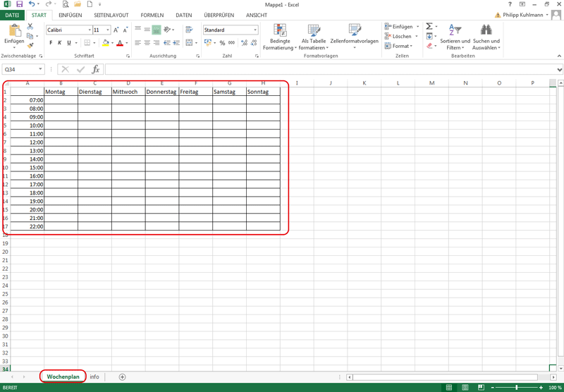Screen dimensions: 564x392
Task: Adjust the zoom slider in status bar
Action: 517,387
